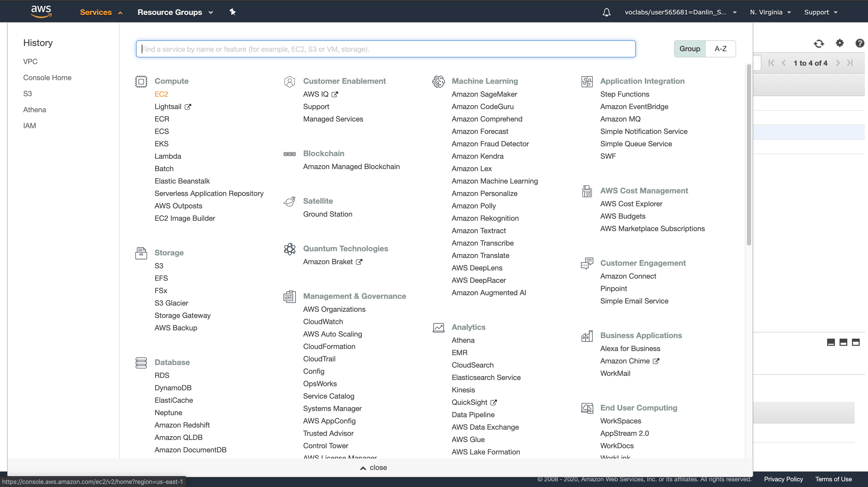This screenshot has width=868, height=487.
Task: Click the service search input field
Action: click(x=385, y=49)
